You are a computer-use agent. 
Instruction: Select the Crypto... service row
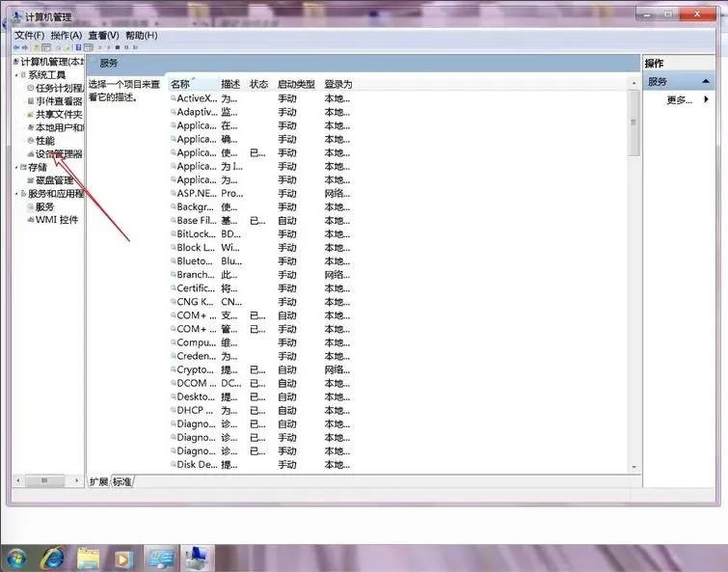260,369
